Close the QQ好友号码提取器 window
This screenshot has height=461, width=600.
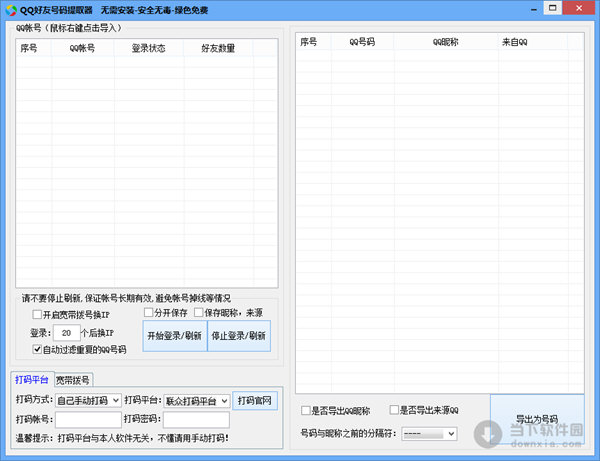click(x=579, y=8)
